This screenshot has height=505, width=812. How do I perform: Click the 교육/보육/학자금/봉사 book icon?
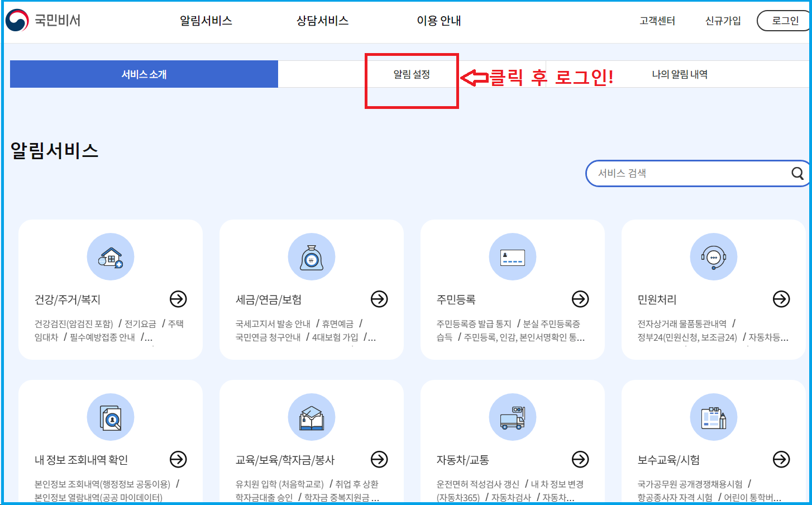(x=312, y=417)
